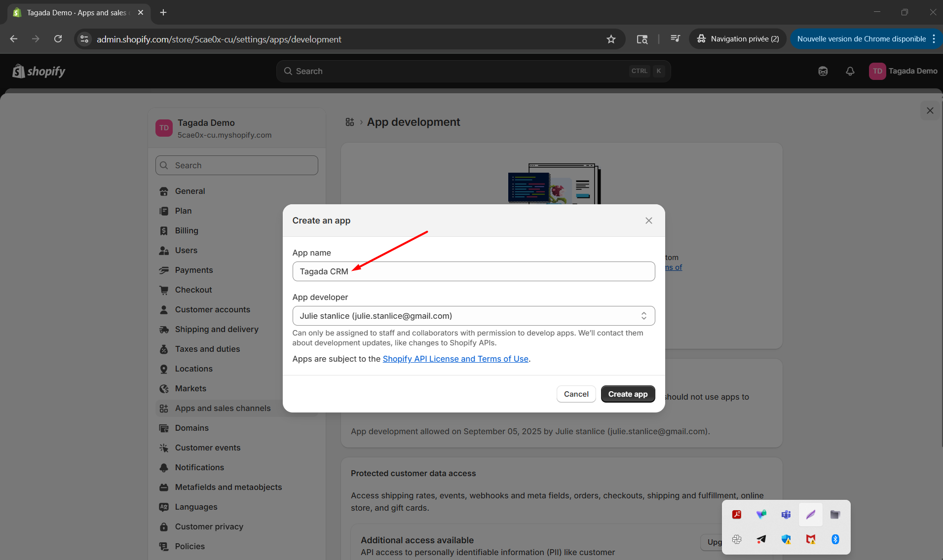Click the Customer accounts icon

(164, 309)
